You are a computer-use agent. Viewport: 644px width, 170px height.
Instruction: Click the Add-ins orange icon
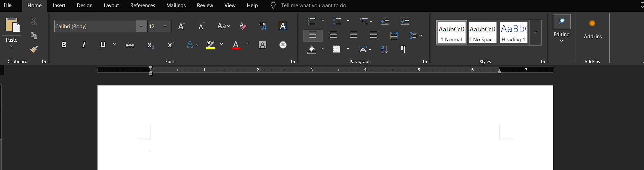coord(592,23)
